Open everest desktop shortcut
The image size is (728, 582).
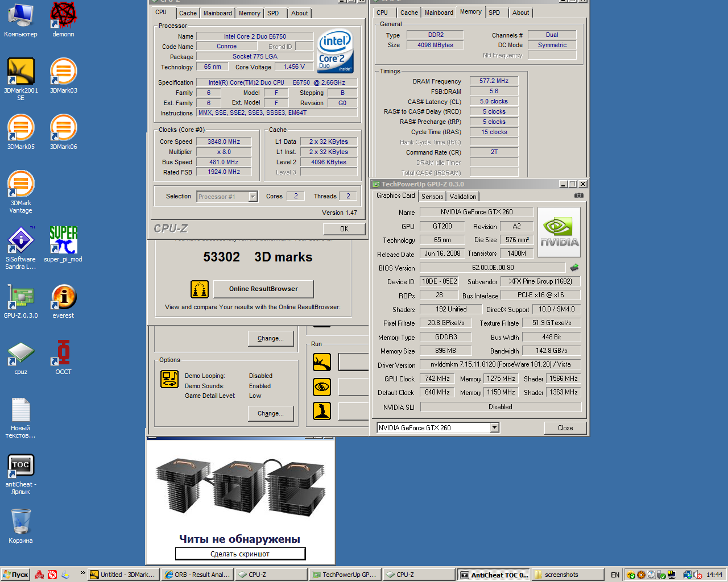pos(63,301)
